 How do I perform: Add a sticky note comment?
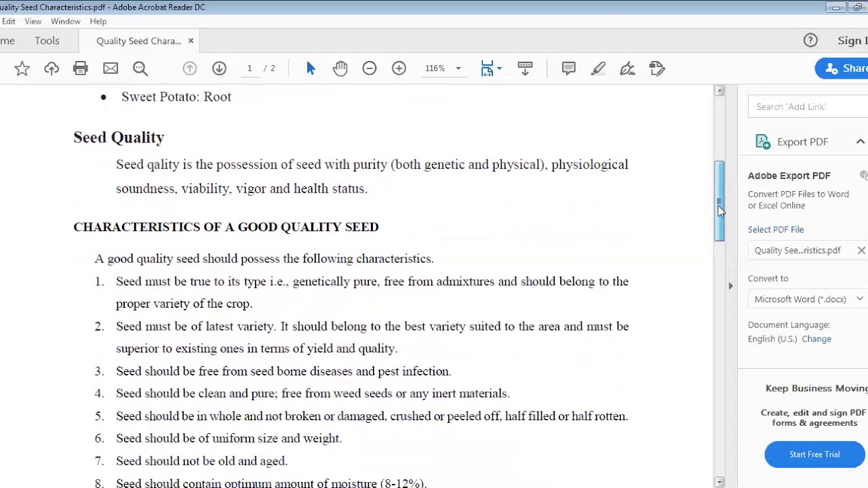[568, 68]
